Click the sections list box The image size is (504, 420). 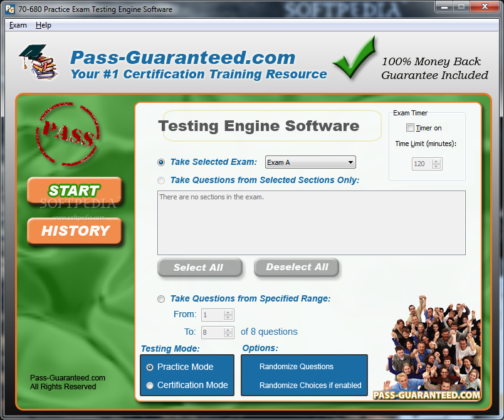[x=311, y=223]
